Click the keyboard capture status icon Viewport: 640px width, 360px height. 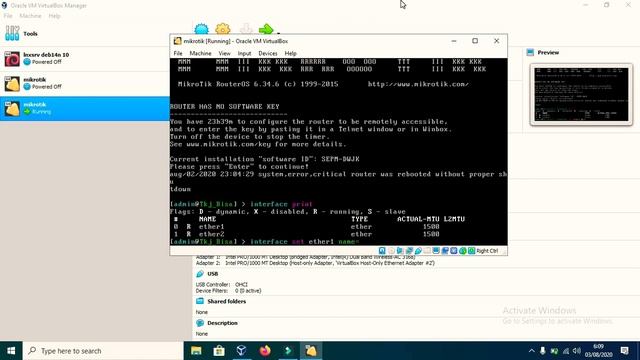(x=471, y=251)
